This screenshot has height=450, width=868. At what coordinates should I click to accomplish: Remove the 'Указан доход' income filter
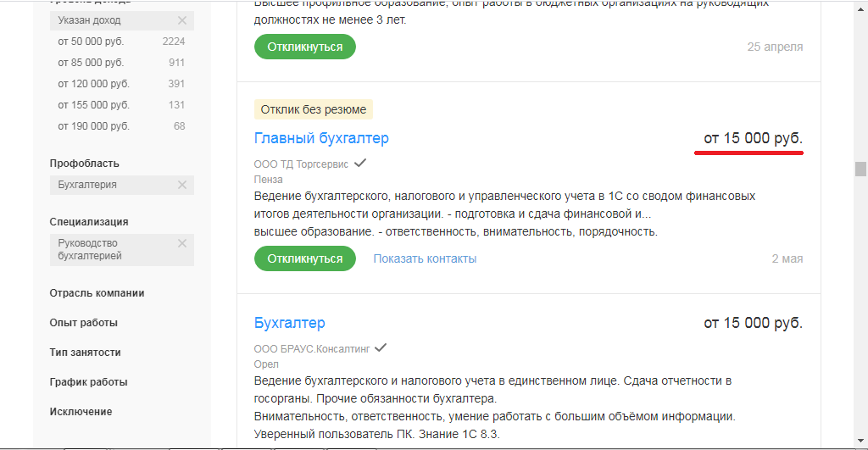[182, 20]
